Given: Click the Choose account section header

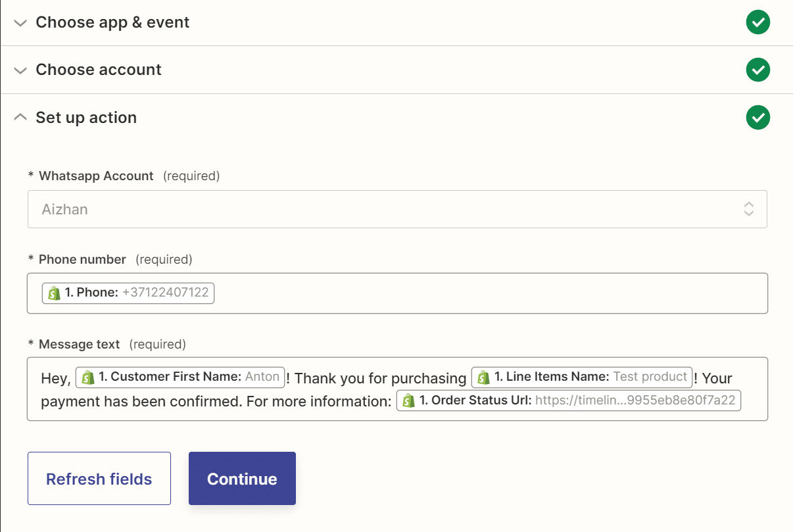Looking at the screenshot, I should point(99,70).
